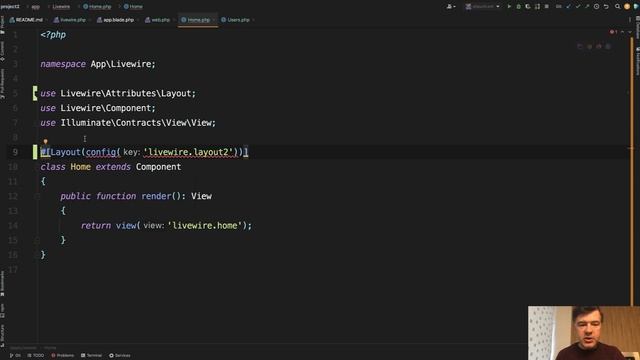Click the error indicator in editor corner
Viewport: 640px width, 360px height.
coord(613,32)
